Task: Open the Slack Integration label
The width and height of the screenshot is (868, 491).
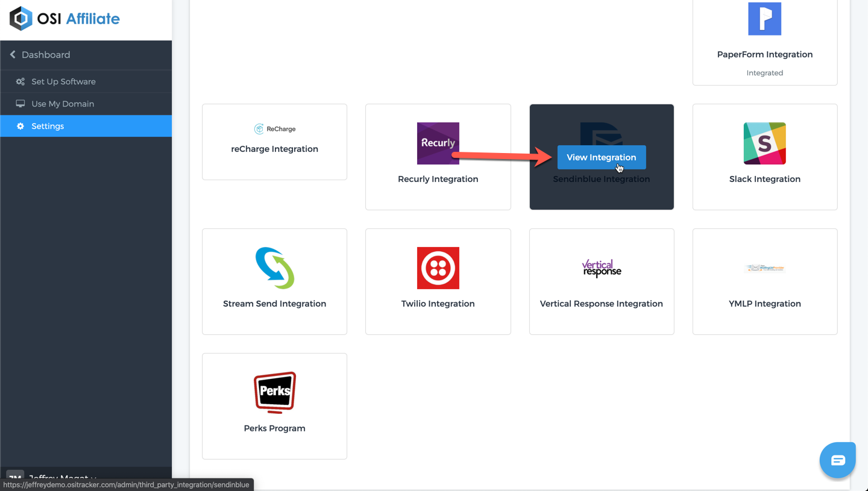Action: point(764,179)
